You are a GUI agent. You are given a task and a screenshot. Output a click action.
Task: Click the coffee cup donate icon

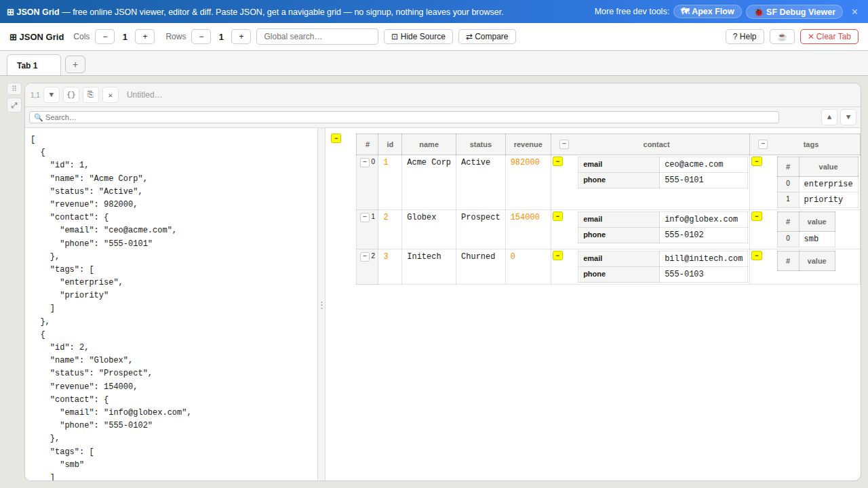(782, 37)
